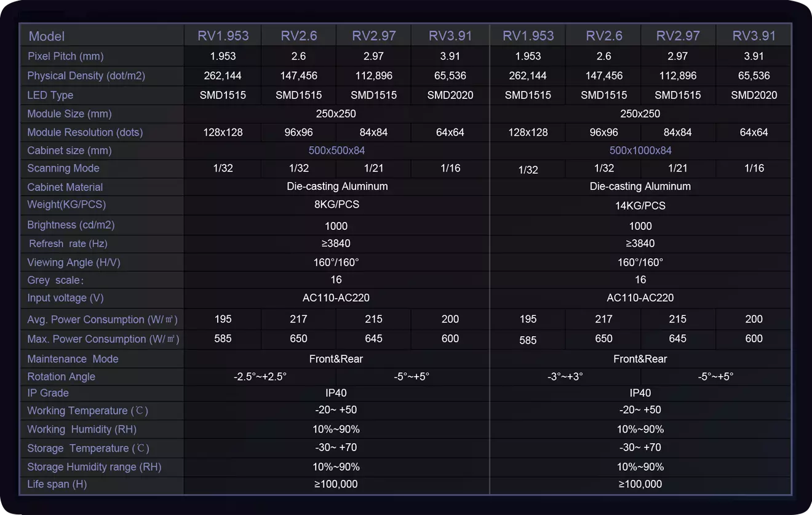812x515 pixels.
Task: Select the Viewing Angle (H/V) label
Action: click(x=74, y=262)
